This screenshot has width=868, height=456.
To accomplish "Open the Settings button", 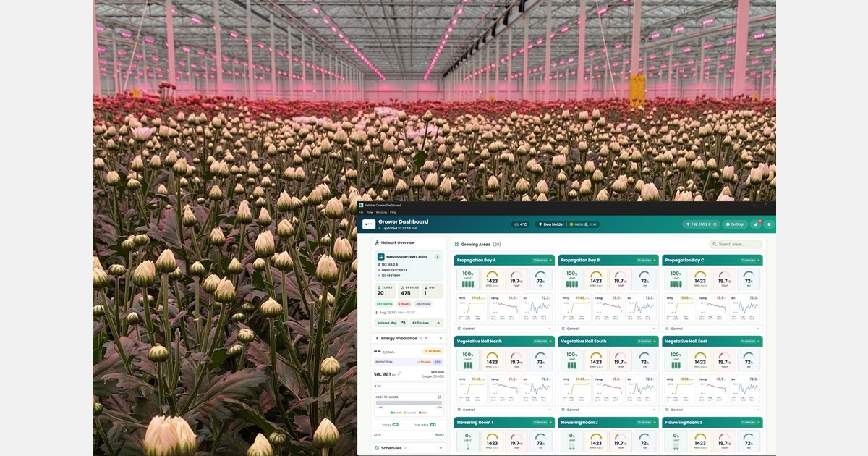I will click(735, 224).
